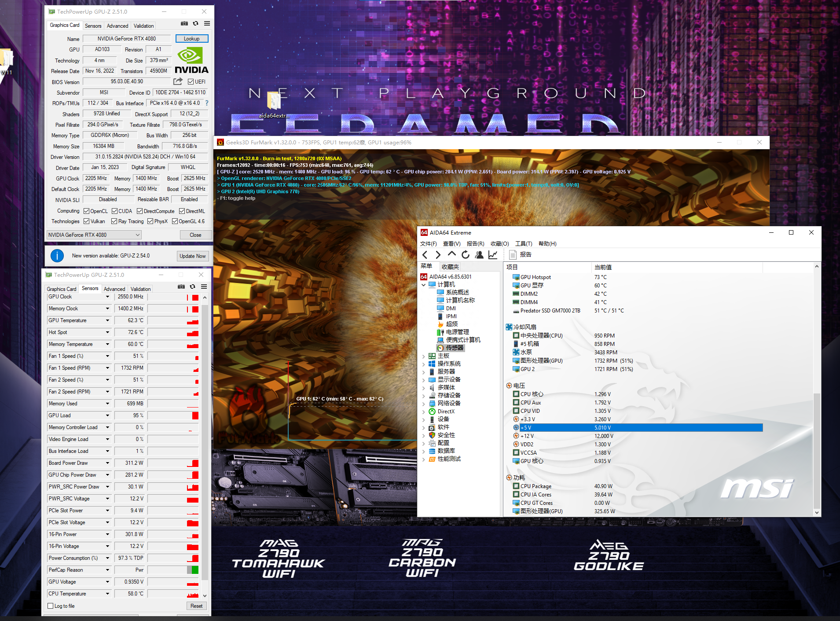Screen dimensions: 840x621
Task: Open AIDA64 帮助(H) menu
Action: pos(547,244)
